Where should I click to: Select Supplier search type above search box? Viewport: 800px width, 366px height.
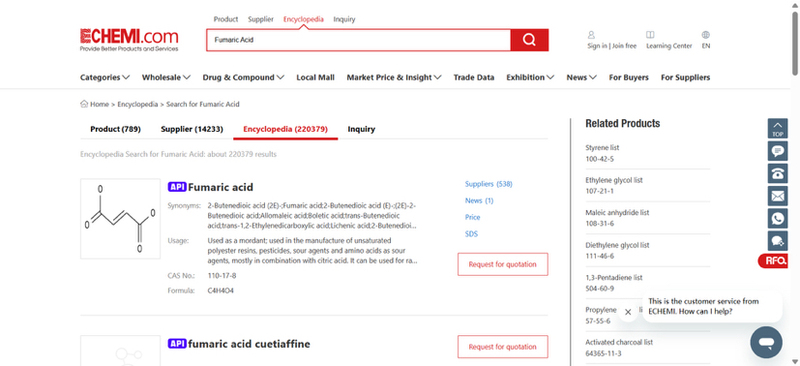(x=261, y=19)
